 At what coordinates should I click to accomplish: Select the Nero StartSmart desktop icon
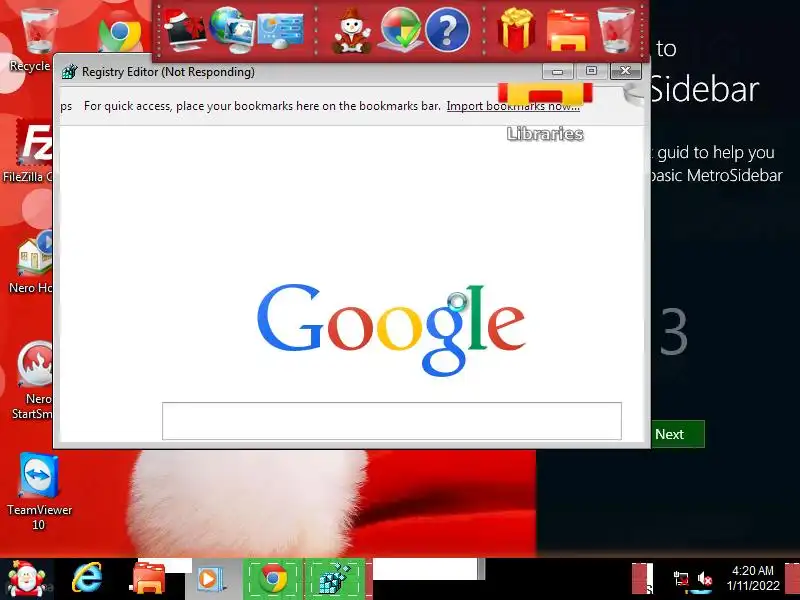click(x=33, y=381)
